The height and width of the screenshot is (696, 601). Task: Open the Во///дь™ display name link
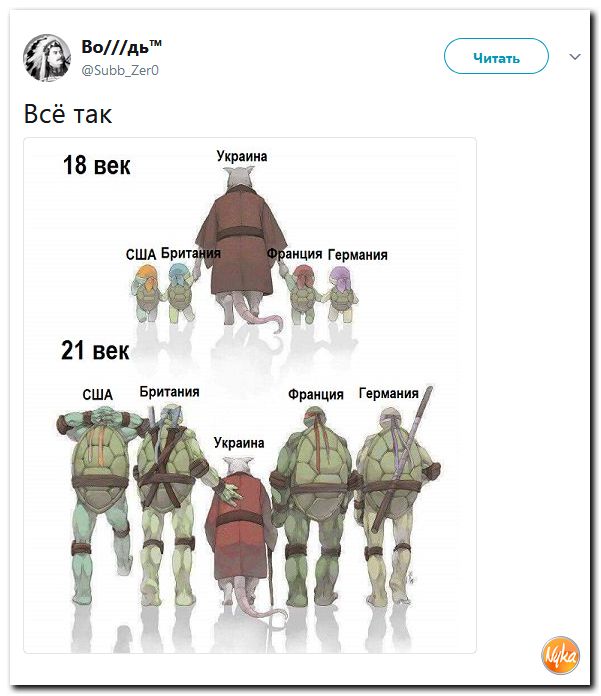tap(121, 47)
